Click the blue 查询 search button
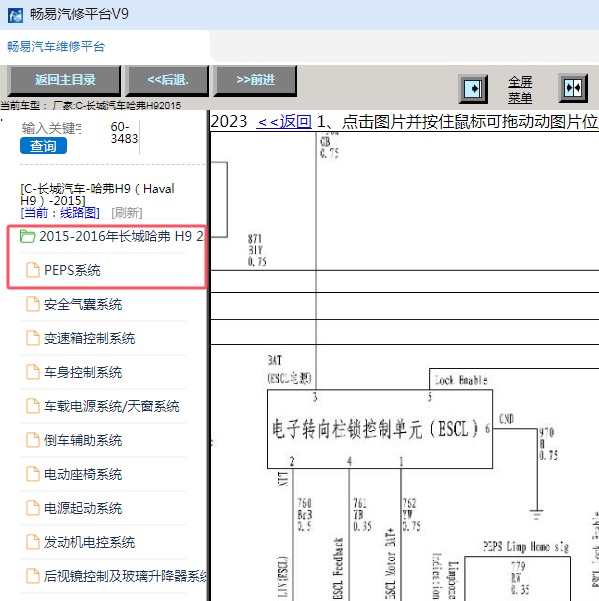599x601 pixels. [x=43, y=146]
